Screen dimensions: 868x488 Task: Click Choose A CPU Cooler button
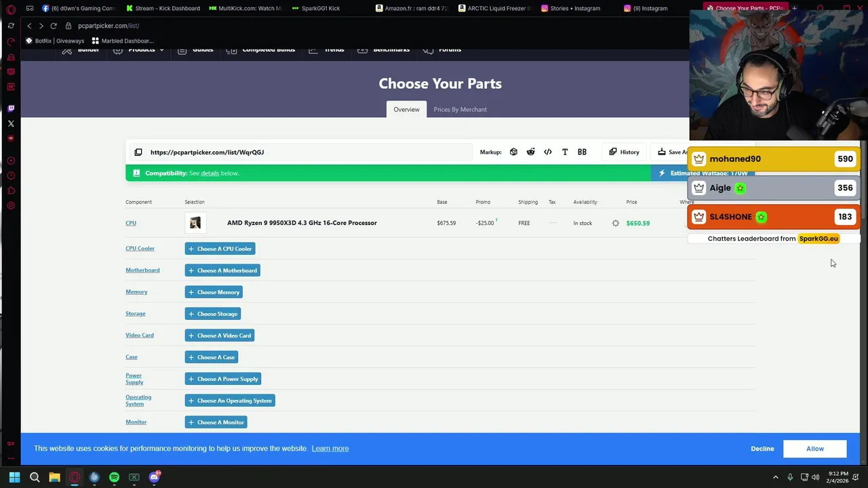(220, 249)
